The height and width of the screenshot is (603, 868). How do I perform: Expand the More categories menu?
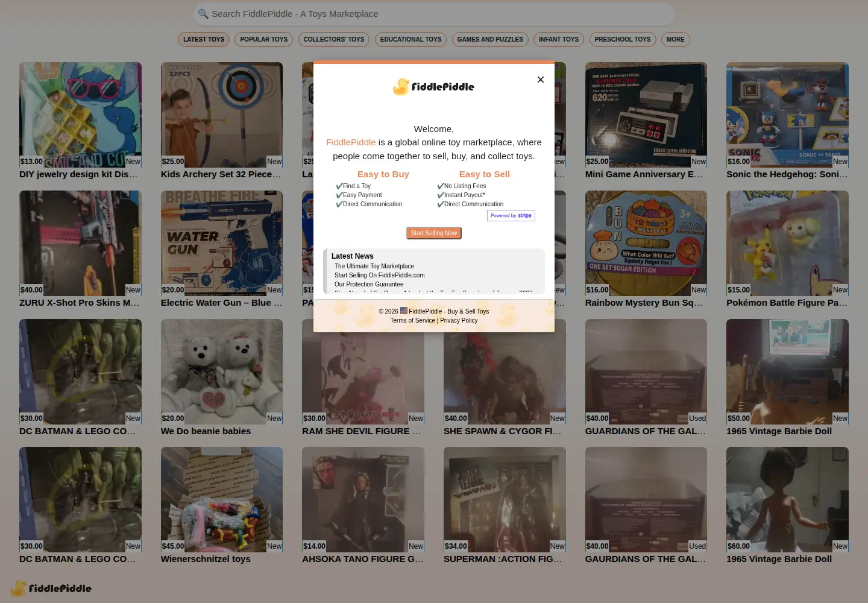tap(676, 40)
